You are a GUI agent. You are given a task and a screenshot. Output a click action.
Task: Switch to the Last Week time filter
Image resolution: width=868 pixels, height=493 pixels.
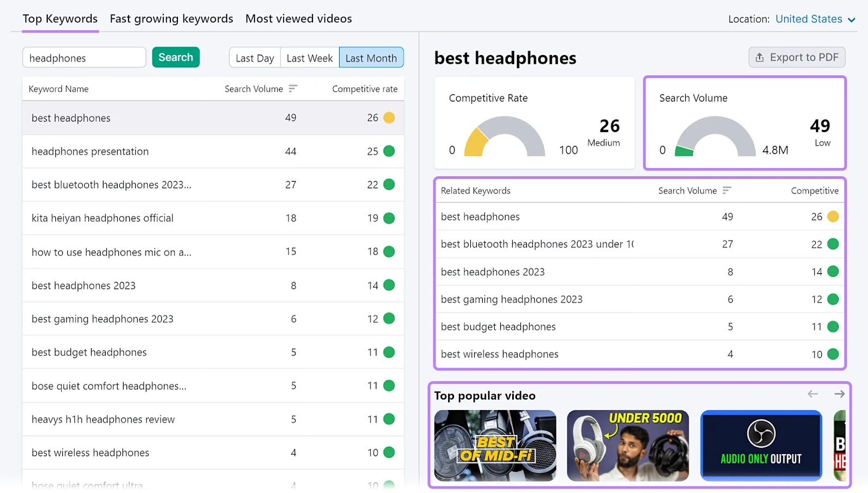click(x=309, y=57)
